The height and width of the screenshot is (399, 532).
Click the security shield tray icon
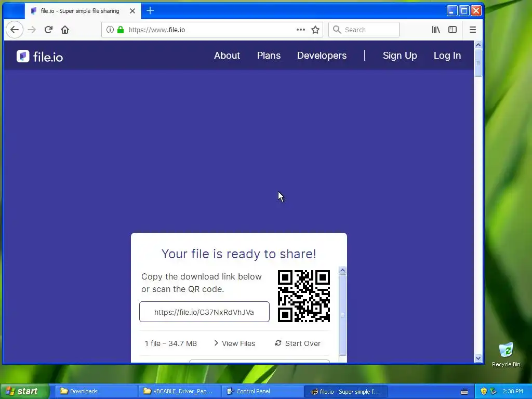tap(484, 391)
